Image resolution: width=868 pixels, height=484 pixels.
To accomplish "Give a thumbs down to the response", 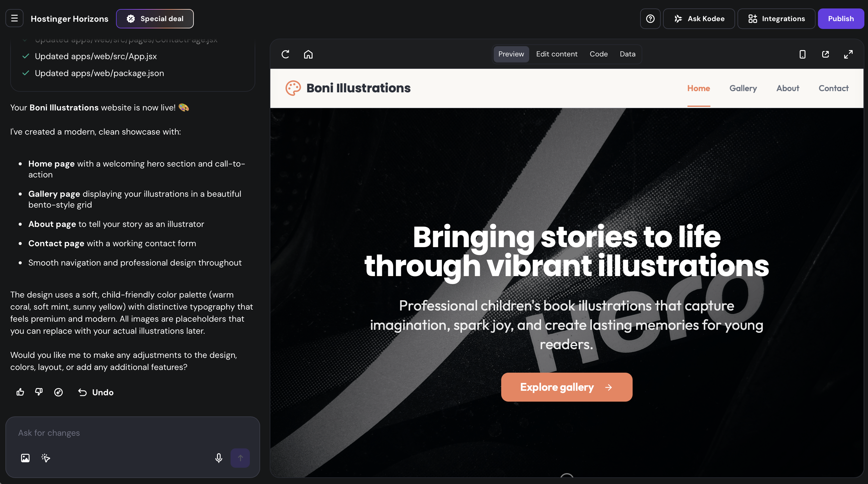I will (x=38, y=392).
